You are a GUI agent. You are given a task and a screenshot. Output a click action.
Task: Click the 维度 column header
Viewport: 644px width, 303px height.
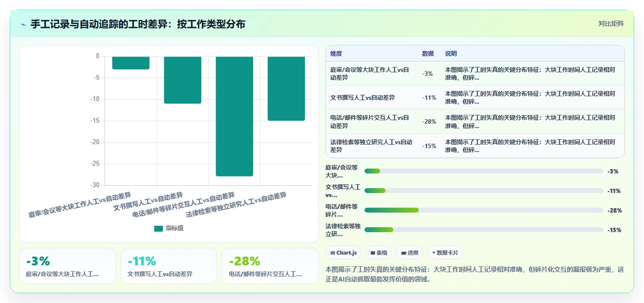336,53
